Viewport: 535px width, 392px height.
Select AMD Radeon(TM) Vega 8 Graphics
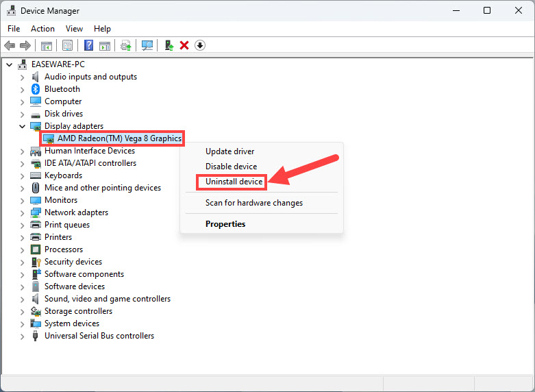119,138
